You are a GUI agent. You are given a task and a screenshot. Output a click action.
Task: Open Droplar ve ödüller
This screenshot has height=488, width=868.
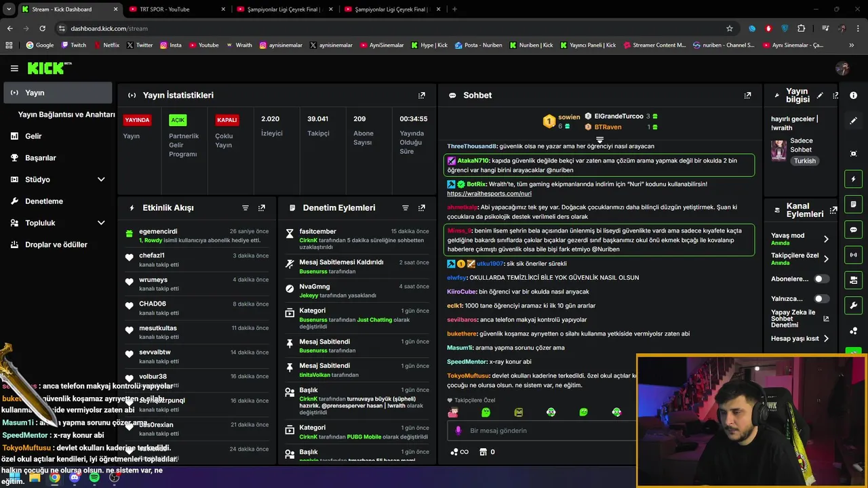tap(58, 245)
